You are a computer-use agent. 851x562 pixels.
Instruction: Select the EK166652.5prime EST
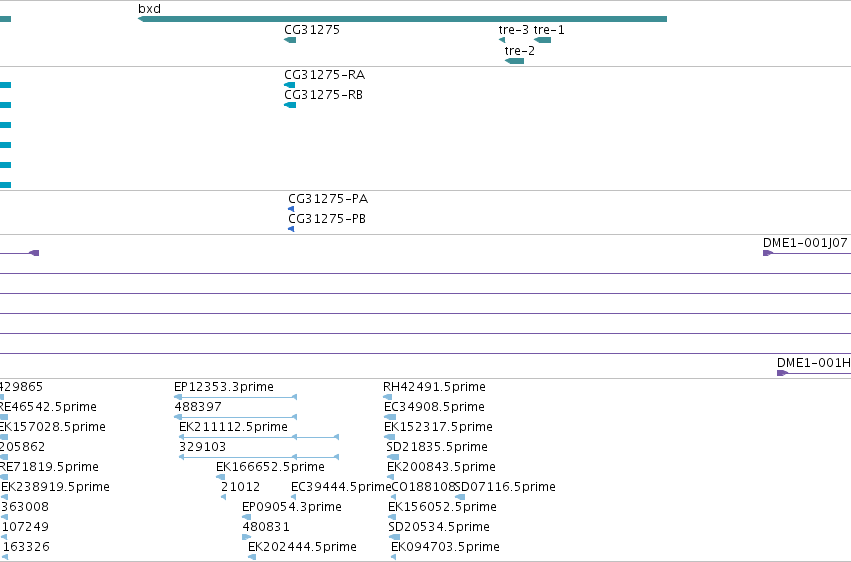220,477
